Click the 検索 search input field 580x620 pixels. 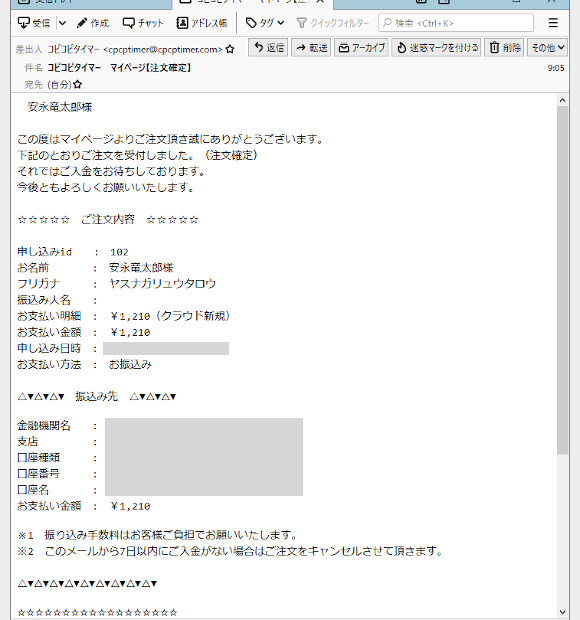[x=456, y=23]
